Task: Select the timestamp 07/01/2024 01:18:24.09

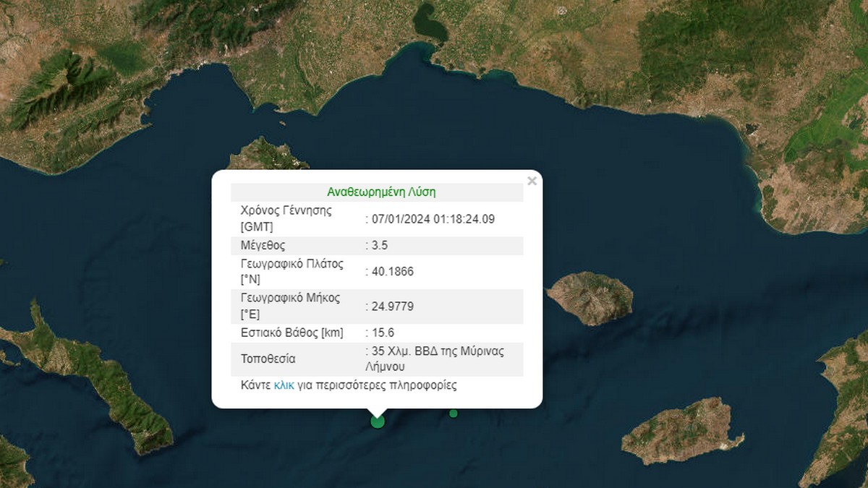Action: [x=433, y=218]
